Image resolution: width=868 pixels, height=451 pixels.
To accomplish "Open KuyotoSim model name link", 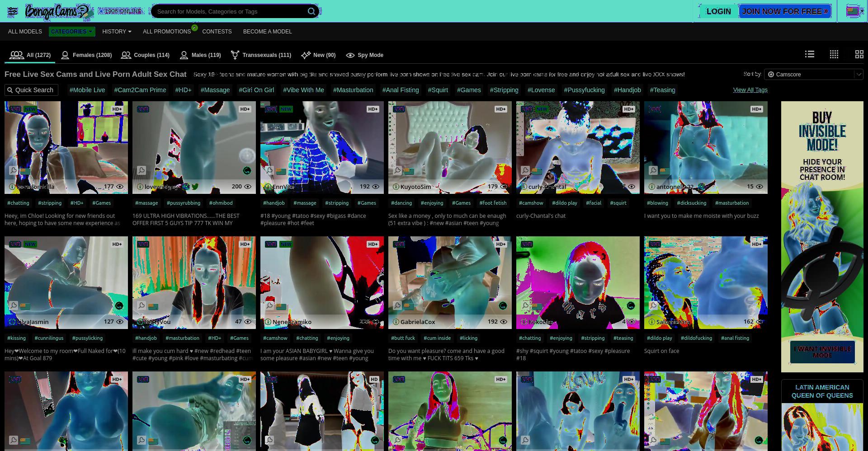I will 415,187.
